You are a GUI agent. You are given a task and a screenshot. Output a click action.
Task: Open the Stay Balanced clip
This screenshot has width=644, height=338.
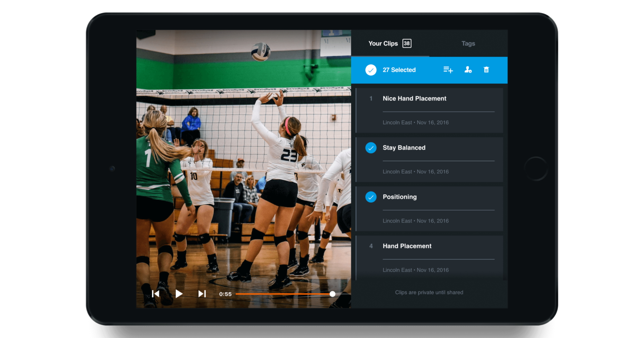coord(404,148)
